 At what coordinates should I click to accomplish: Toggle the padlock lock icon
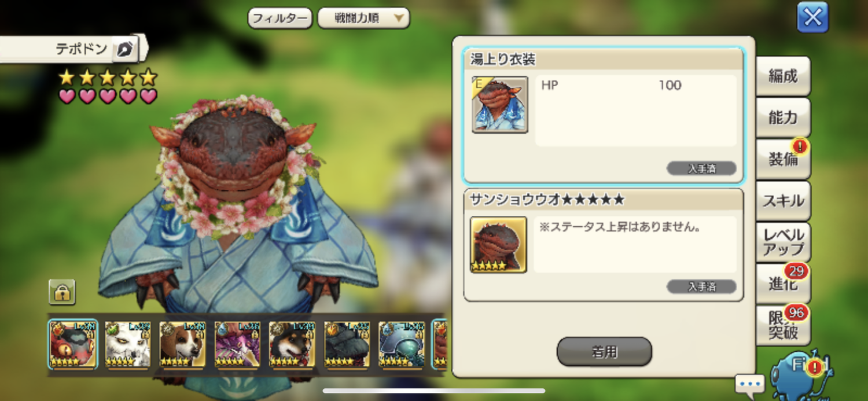(62, 292)
